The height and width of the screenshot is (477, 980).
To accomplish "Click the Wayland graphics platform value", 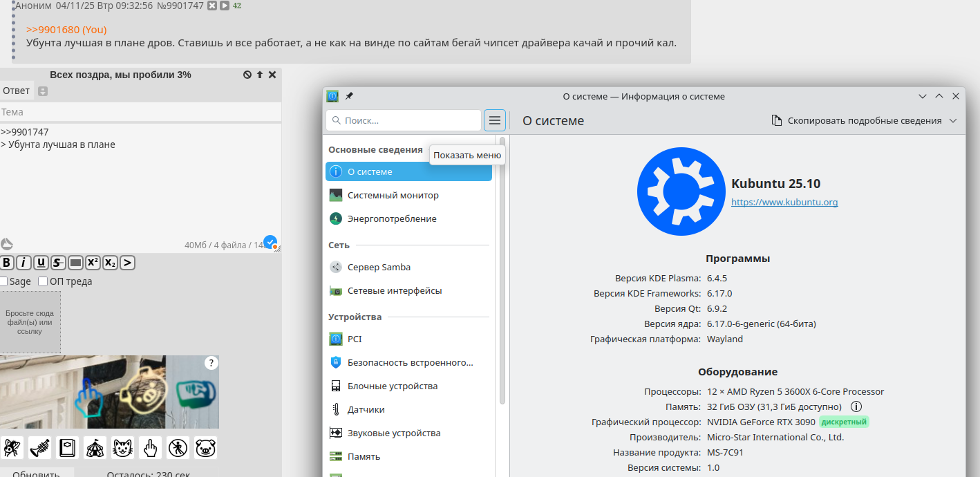I will point(725,339).
